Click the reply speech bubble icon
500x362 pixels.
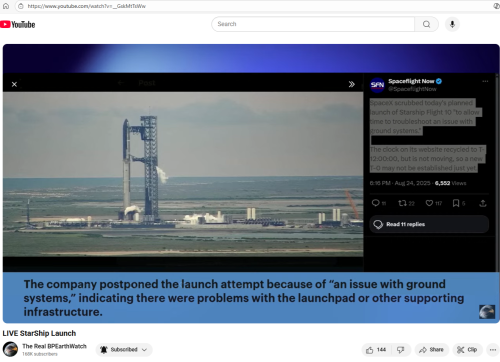[376, 203]
